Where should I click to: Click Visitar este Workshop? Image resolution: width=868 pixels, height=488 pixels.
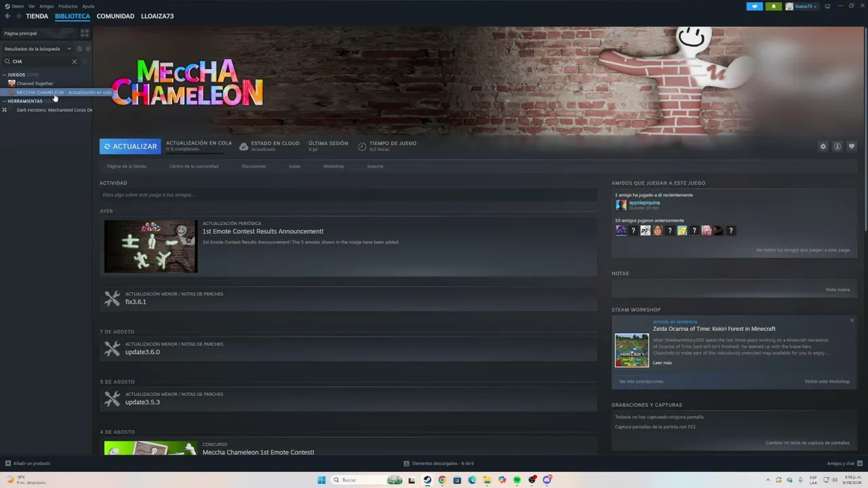click(x=827, y=382)
